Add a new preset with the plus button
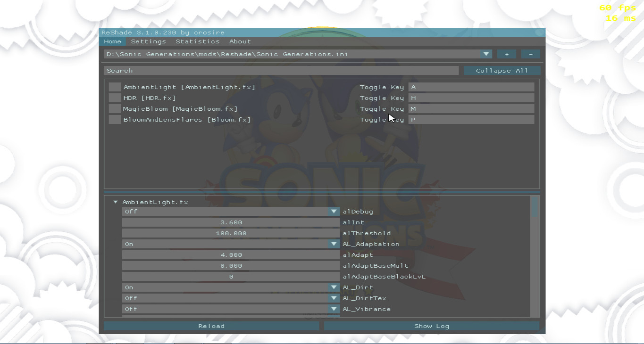The width and height of the screenshot is (644, 344). point(506,54)
